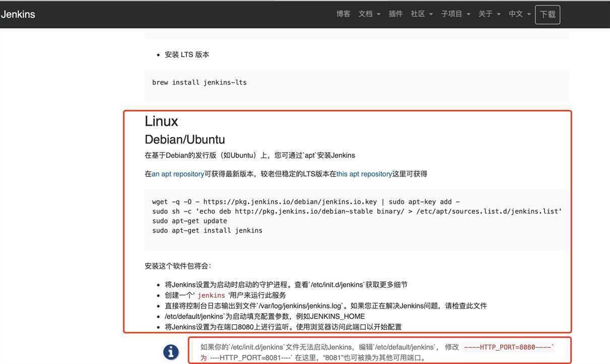The height and width of the screenshot is (364, 610).
Task: Click the '/var/log/jenkins/jenkins.log' bullet line
Action: click(326, 306)
